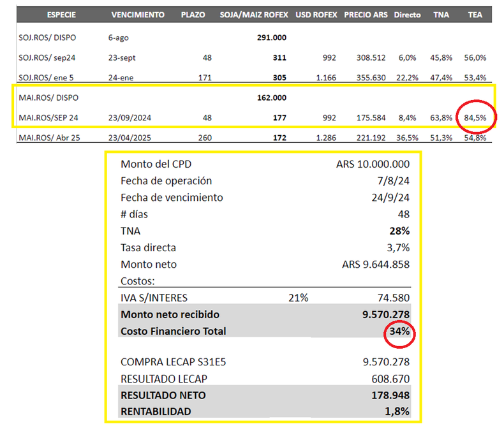Click the 1.166 USD ROFEX value
Viewport: 504px width, 431px height.
pos(326,78)
